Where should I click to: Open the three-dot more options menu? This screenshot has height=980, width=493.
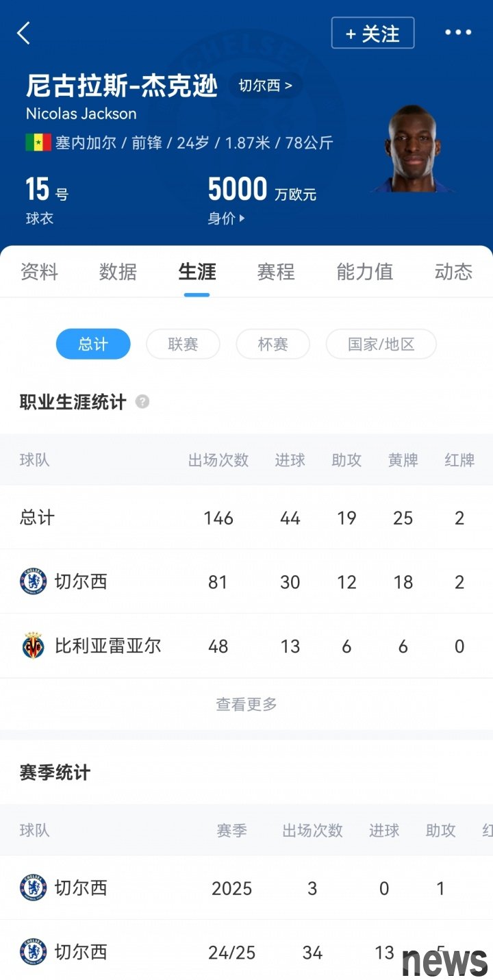pyautogui.click(x=458, y=32)
